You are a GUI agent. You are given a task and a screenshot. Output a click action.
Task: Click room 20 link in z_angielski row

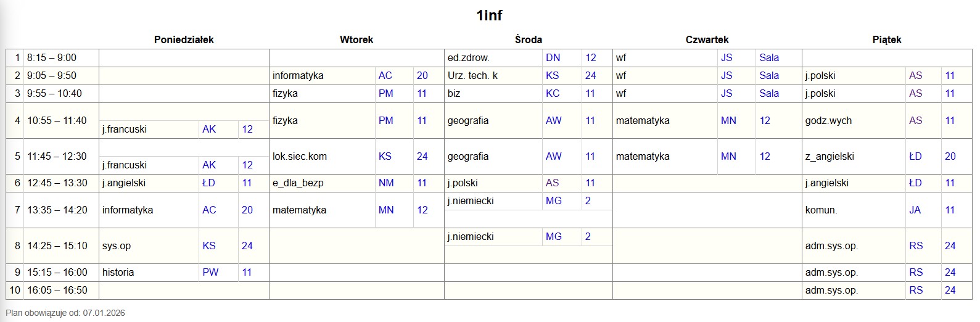tap(950, 156)
